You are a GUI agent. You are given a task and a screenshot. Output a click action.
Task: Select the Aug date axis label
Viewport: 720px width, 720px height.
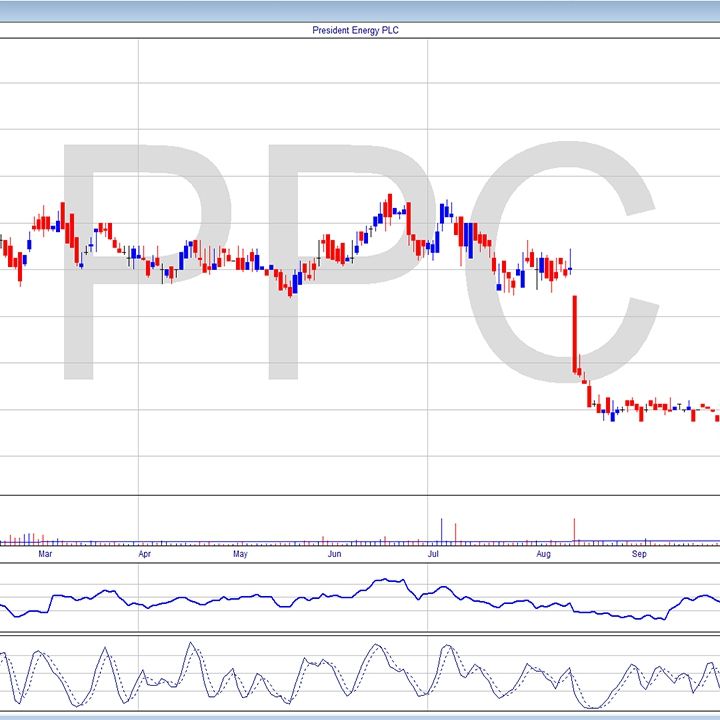pyautogui.click(x=543, y=553)
